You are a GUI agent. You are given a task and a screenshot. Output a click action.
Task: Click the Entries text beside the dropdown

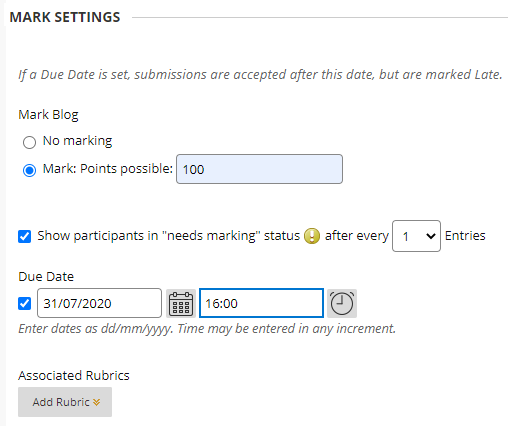tap(465, 236)
